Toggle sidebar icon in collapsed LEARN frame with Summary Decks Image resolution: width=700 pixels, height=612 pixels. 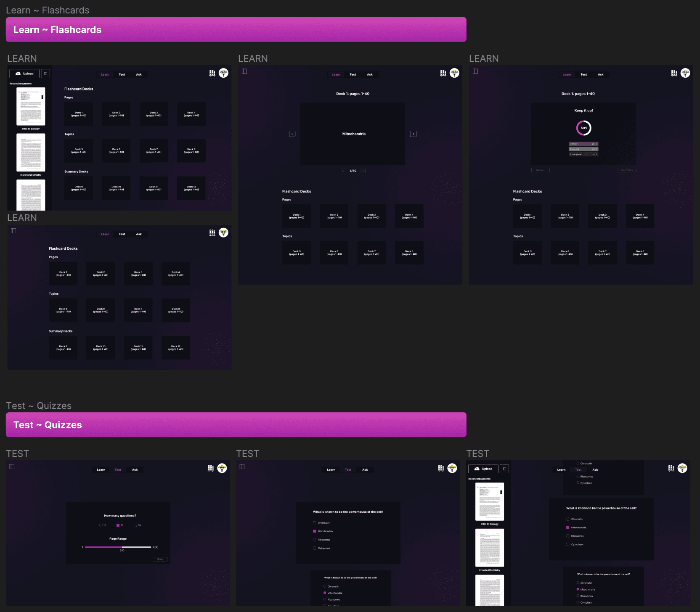click(x=13, y=231)
